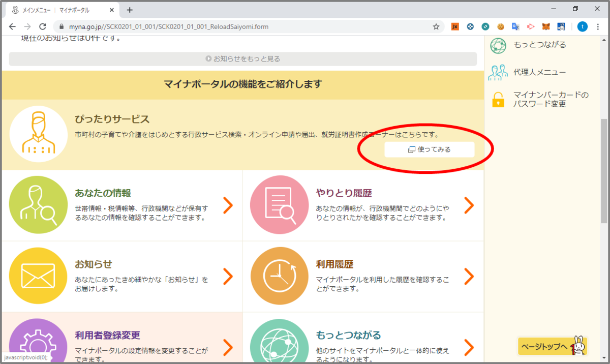Click the arrow next to 利用履歴
The width and height of the screenshot is (610, 364).
469,276
